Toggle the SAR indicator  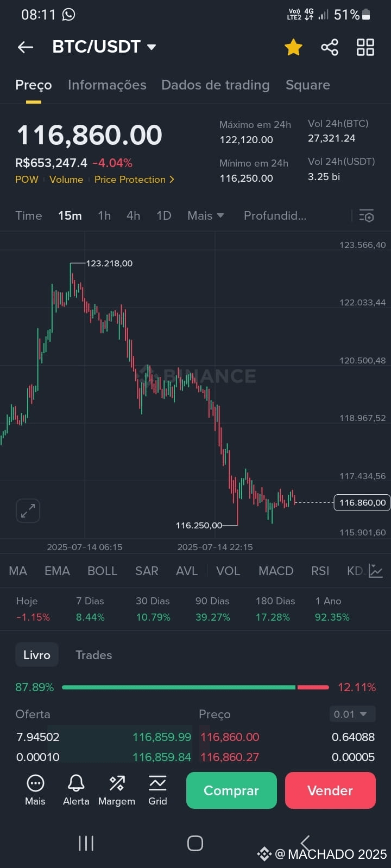tap(147, 571)
